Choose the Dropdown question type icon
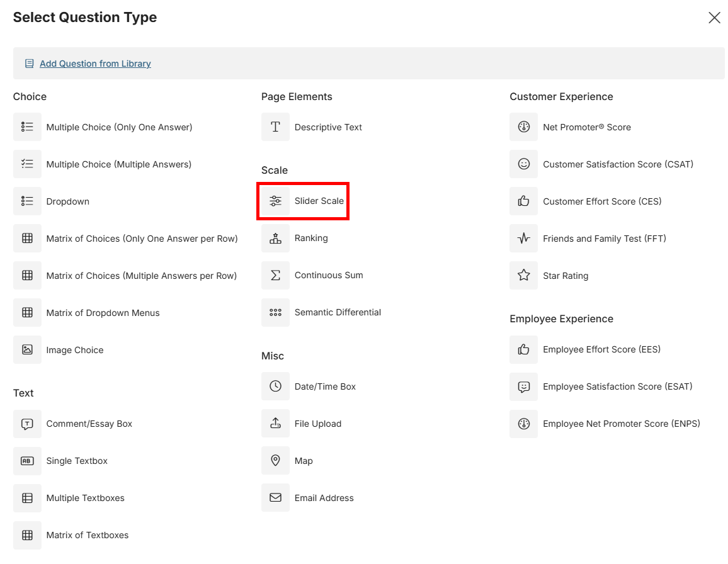728x564 pixels. click(27, 201)
